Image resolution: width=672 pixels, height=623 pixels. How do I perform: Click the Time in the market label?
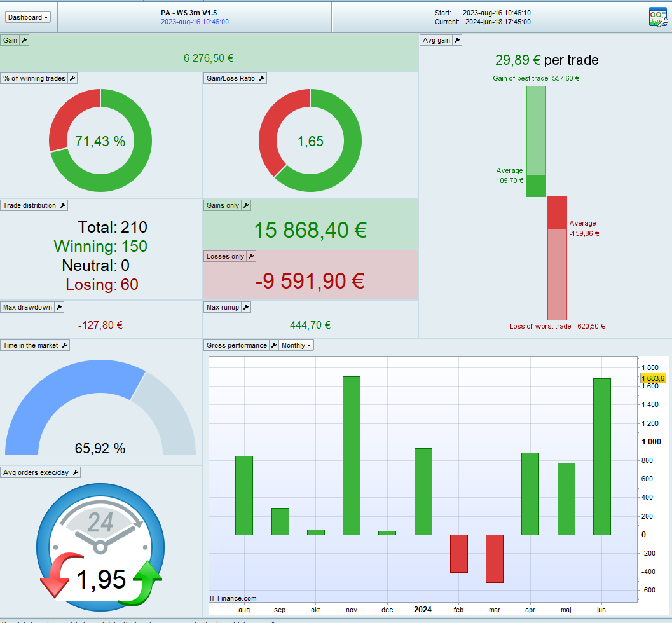point(31,345)
